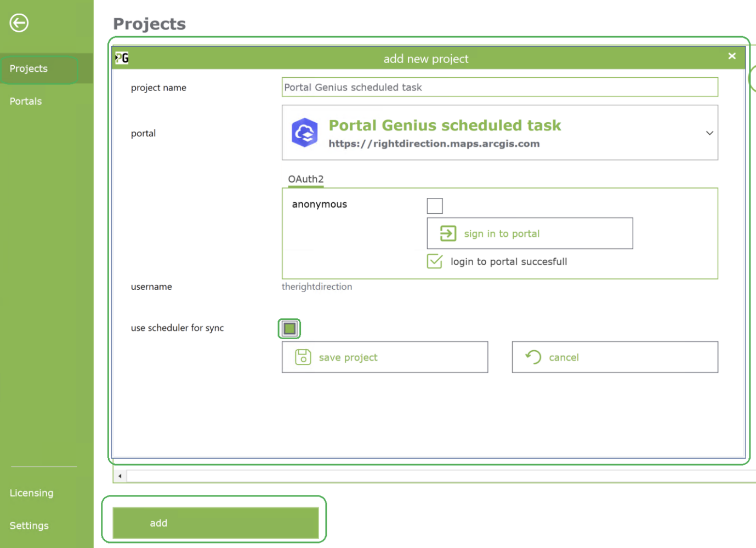Click the sign-in arrow icon

pos(448,233)
